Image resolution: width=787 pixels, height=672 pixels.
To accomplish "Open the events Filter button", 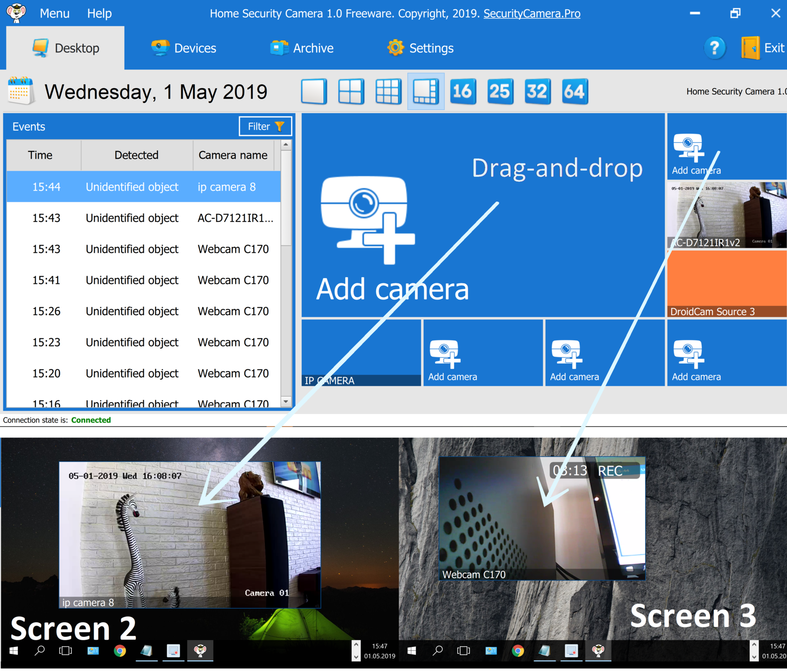I will 266,126.
